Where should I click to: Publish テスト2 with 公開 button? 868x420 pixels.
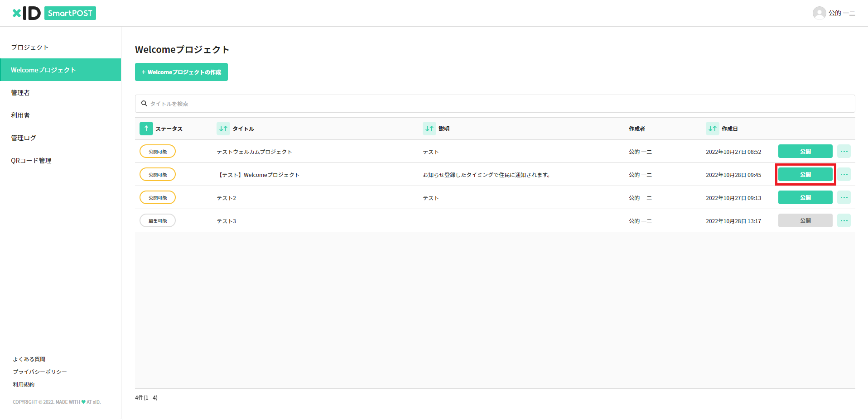pyautogui.click(x=805, y=197)
